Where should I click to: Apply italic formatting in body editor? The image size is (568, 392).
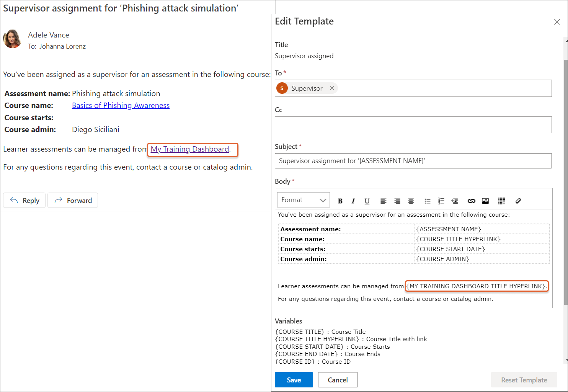[353, 201]
